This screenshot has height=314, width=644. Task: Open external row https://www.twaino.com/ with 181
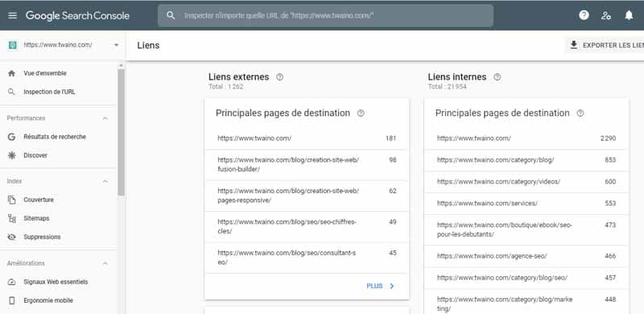[307, 138]
